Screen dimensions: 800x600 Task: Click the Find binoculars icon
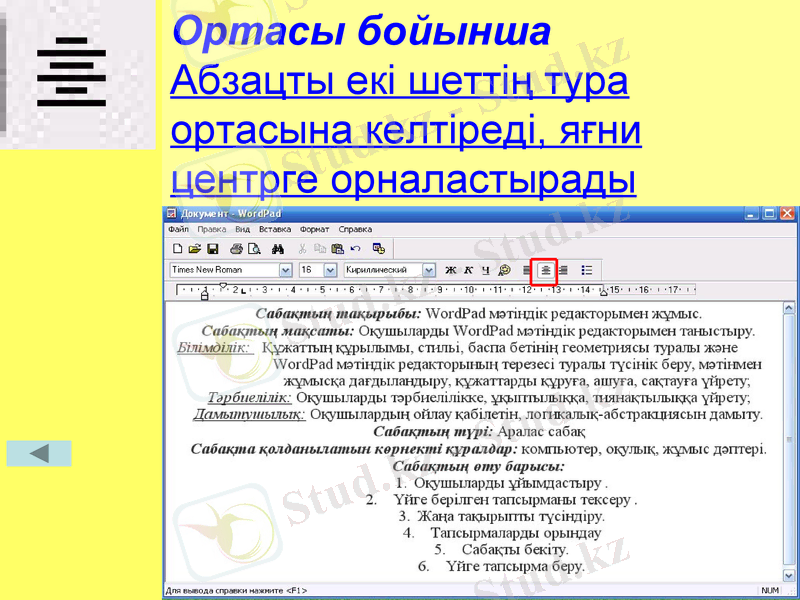[279, 248]
